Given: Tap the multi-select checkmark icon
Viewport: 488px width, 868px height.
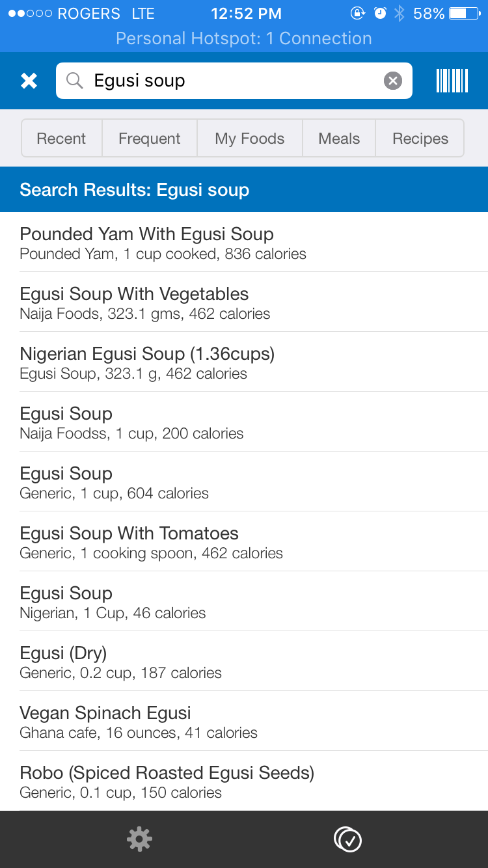Looking at the screenshot, I should click(347, 839).
